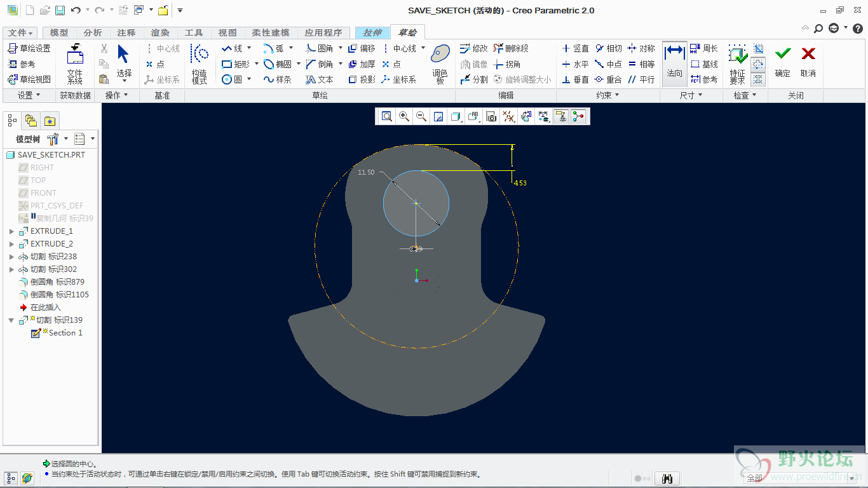Viewport: 868px width, 488px height.
Task: Open 文件系统 (File System) import
Action: pos(75,64)
